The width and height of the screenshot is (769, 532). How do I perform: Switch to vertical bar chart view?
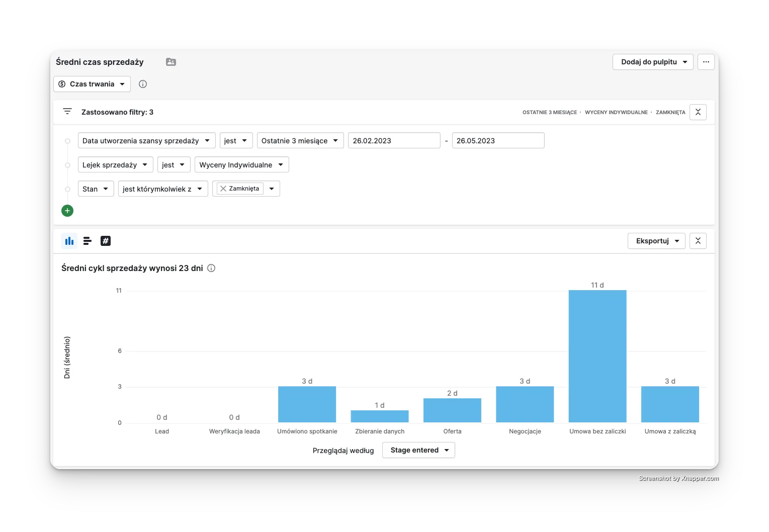(x=69, y=241)
